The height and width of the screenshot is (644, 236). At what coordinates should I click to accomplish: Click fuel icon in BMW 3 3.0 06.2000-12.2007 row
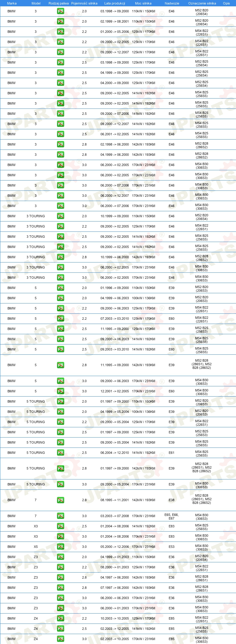(60, 196)
